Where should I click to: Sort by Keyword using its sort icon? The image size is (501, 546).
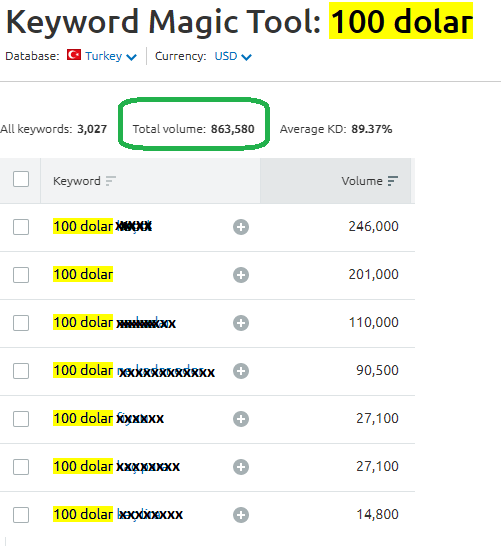tap(110, 181)
